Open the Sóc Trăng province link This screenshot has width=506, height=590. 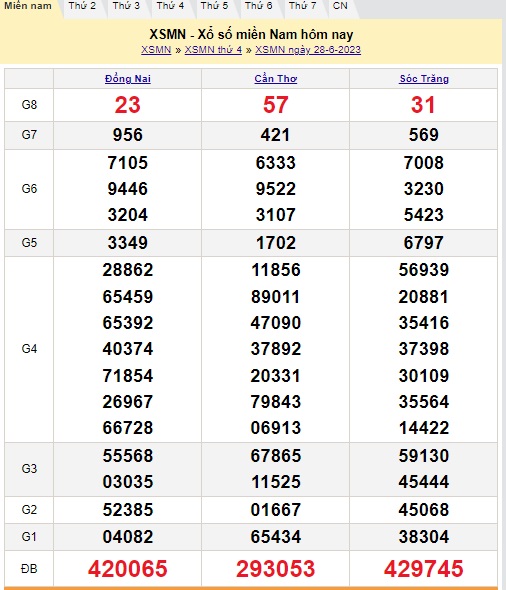pyautogui.click(x=424, y=79)
